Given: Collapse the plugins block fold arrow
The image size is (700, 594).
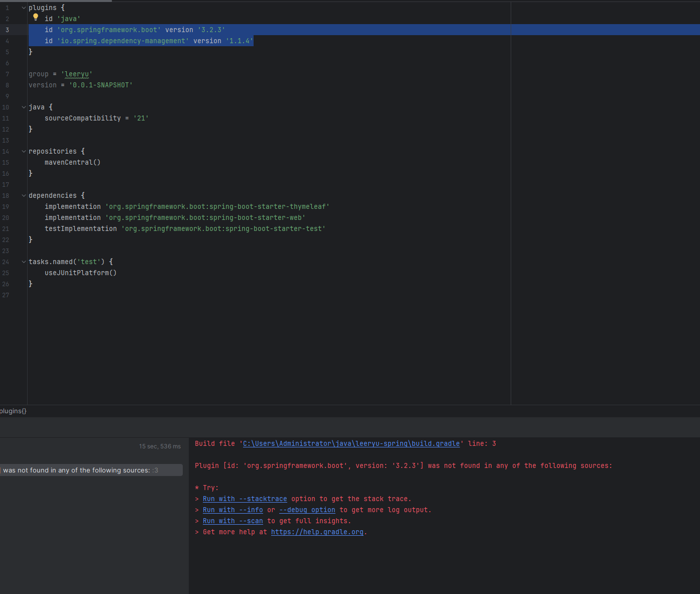Looking at the screenshot, I should pyautogui.click(x=24, y=8).
